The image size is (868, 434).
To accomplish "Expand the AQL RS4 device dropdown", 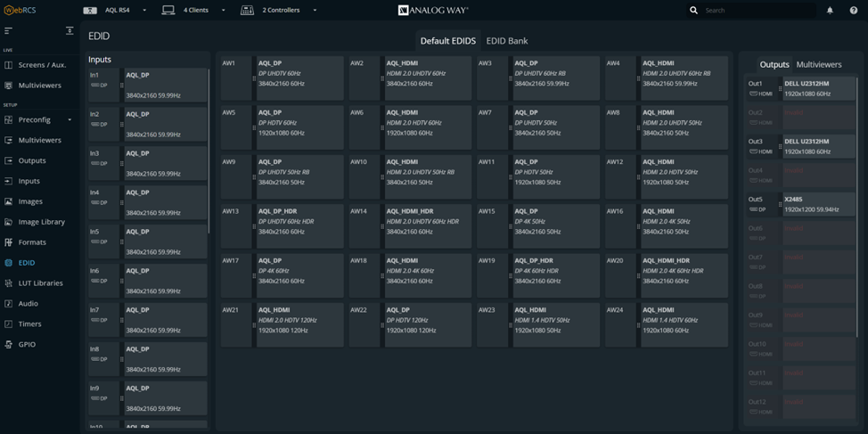I will click(144, 11).
